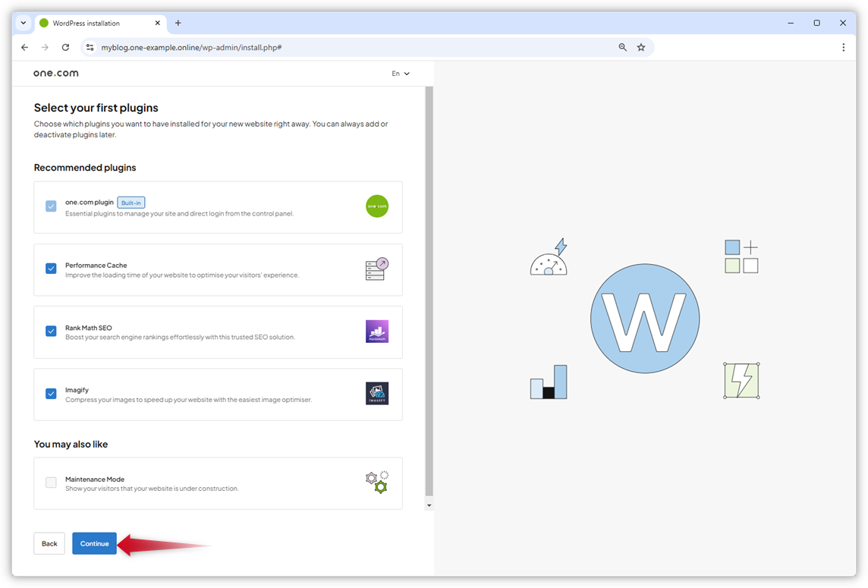This screenshot has width=868, height=588.
Task: Click the browser refresh icon
Action: (65, 46)
